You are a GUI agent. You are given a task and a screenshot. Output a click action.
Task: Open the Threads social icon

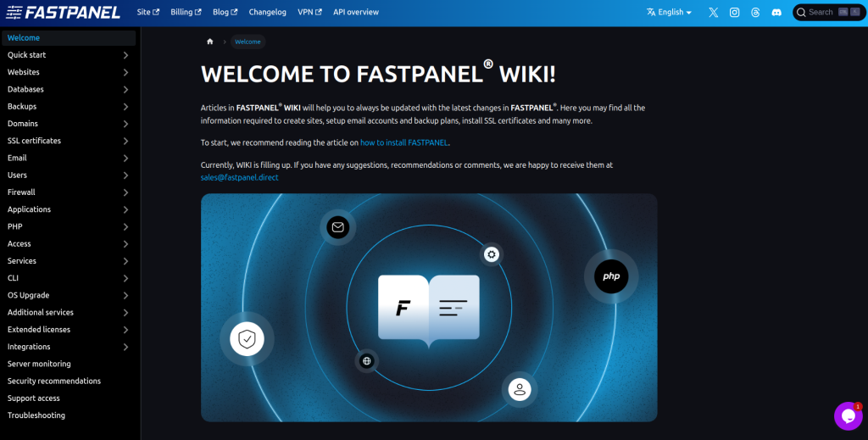(755, 12)
